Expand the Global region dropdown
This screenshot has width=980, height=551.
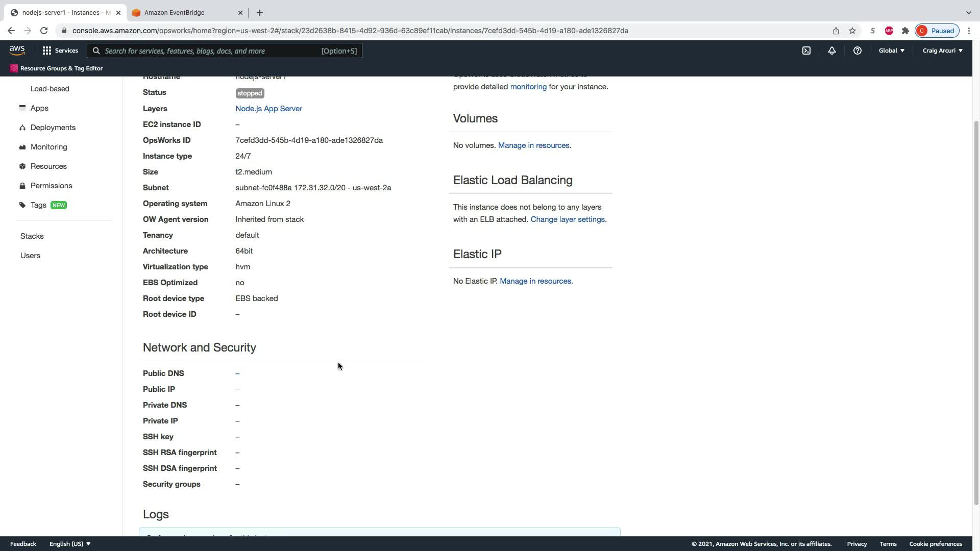(x=891, y=51)
